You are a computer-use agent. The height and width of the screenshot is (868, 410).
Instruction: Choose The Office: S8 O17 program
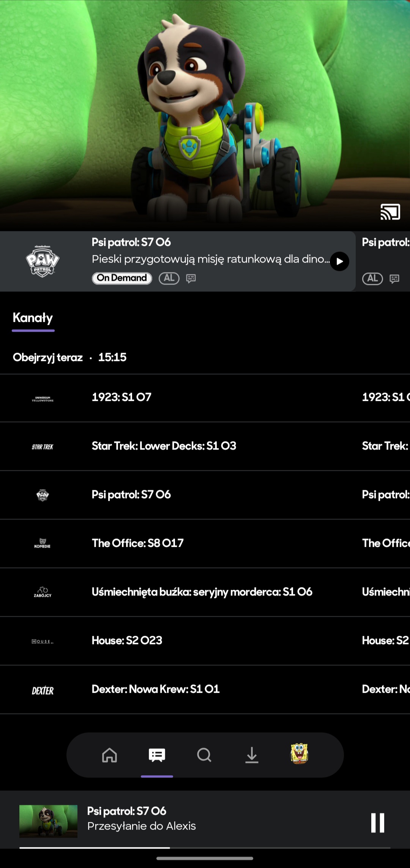click(x=137, y=543)
